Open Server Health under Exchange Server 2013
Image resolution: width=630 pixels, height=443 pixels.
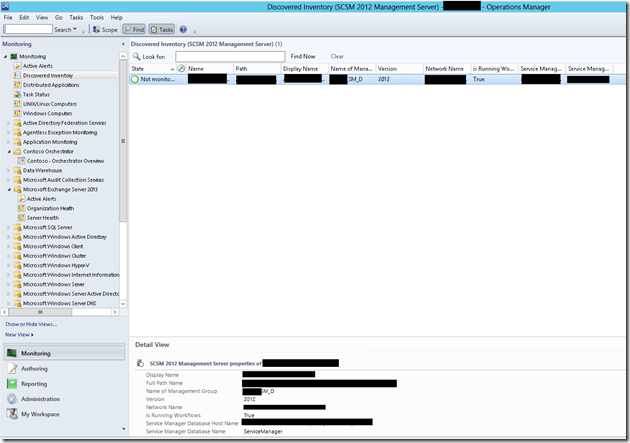42,217
